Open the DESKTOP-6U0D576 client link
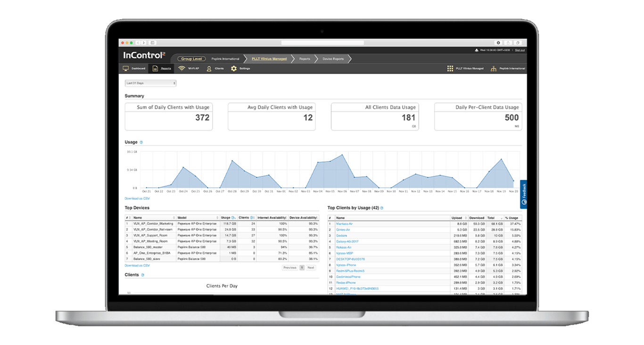The height and width of the screenshot is (345, 644). pos(350,259)
